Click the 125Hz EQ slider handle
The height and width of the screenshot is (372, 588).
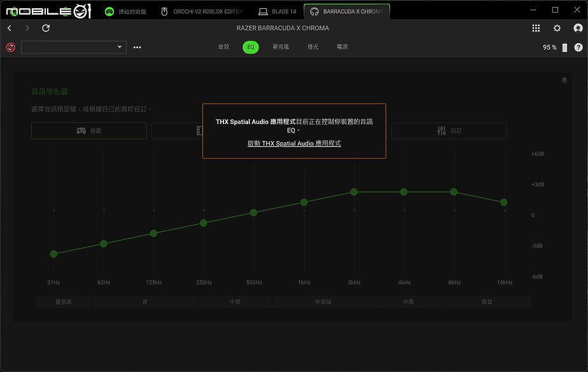pos(153,233)
